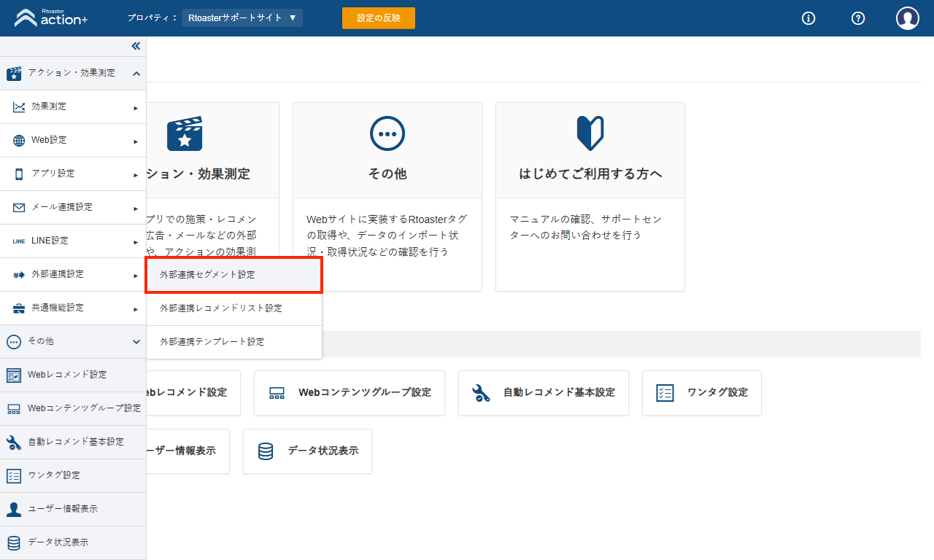Click the sidebar データ状況表示 database icon

pyautogui.click(x=14, y=543)
